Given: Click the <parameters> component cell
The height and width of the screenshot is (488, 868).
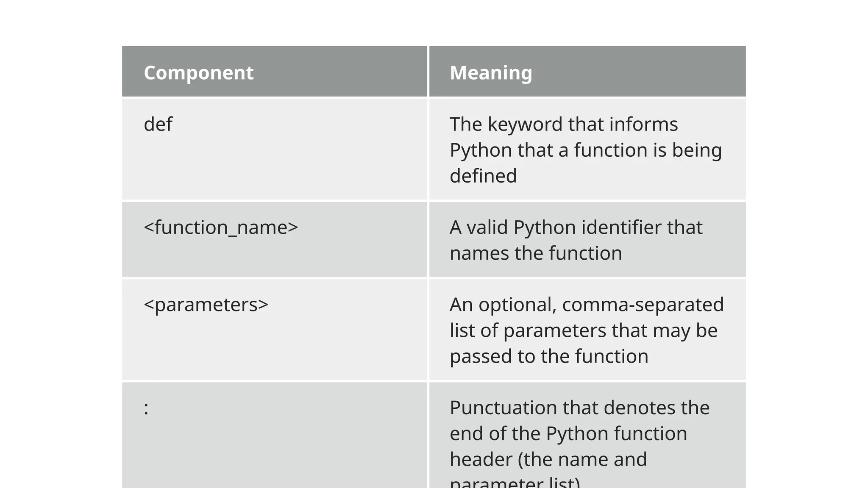Looking at the screenshot, I should [206, 305].
